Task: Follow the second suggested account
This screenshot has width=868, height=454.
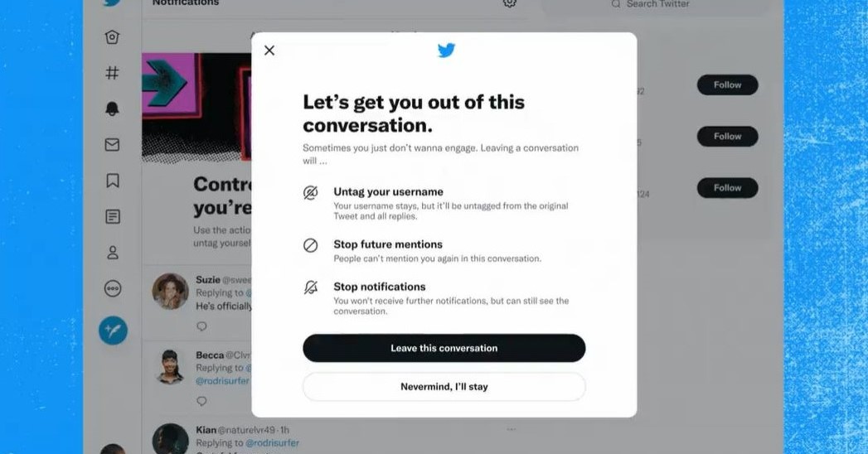Action: [727, 137]
